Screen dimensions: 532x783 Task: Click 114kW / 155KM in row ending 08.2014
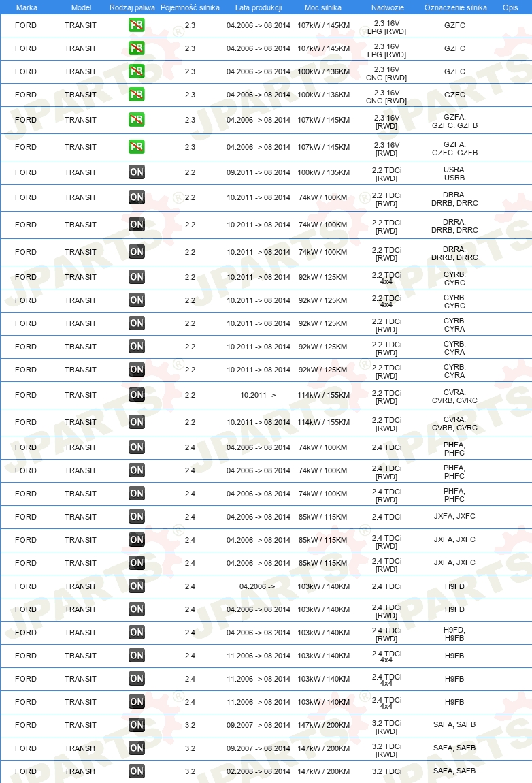coord(323,422)
